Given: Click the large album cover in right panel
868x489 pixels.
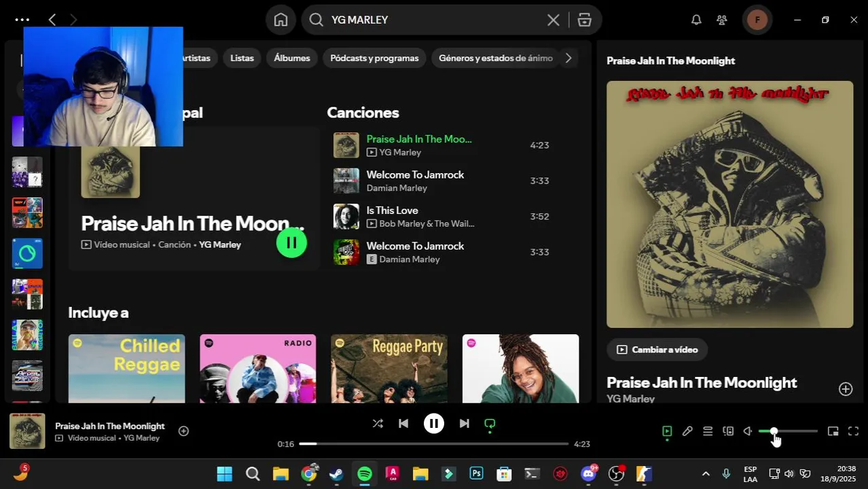Looking at the screenshot, I should point(730,204).
